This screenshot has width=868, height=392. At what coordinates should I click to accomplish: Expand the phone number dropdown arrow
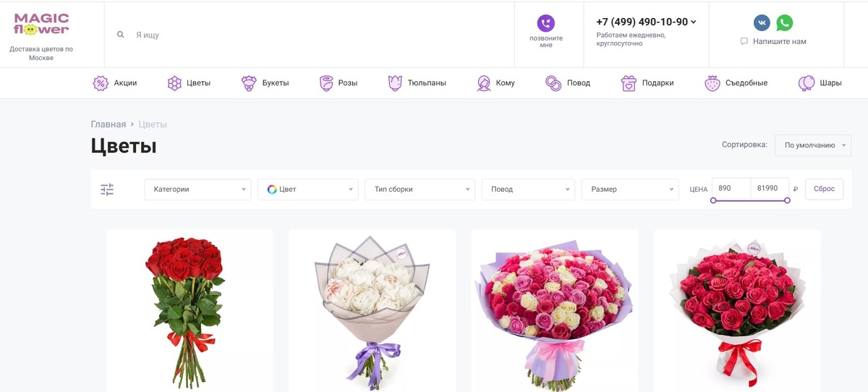[x=694, y=22]
